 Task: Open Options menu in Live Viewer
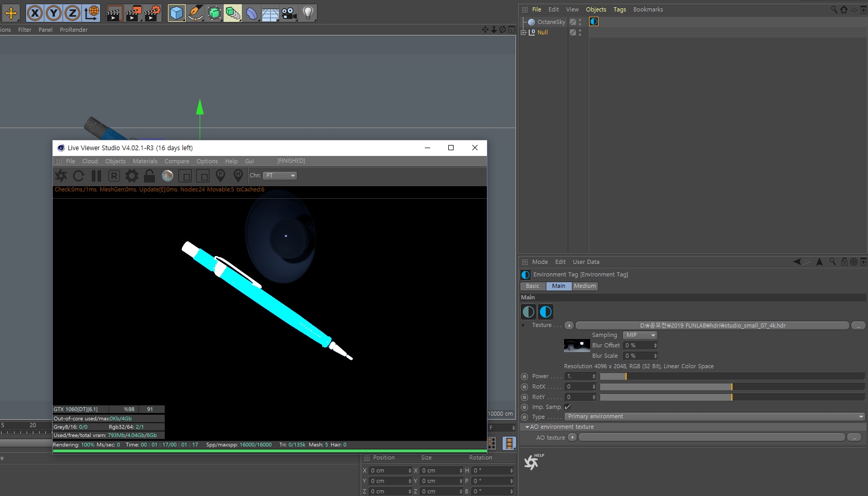pos(207,161)
